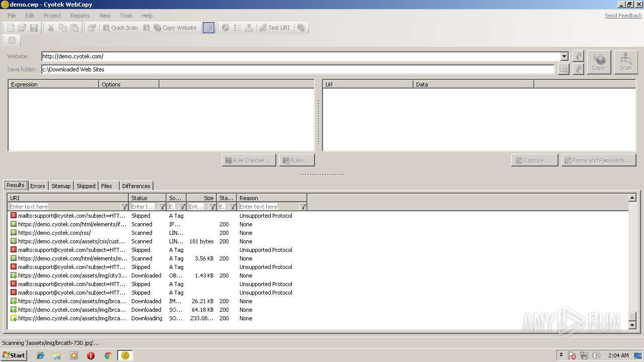644x362 pixels.
Task: Open the Source column filter dropdown
Action: [182, 207]
